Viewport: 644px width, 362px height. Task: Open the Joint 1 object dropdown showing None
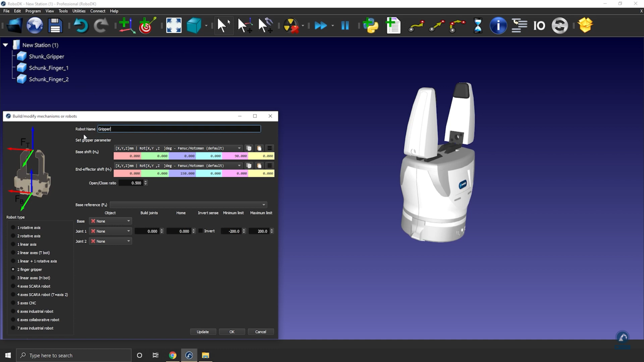click(x=110, y=231)
